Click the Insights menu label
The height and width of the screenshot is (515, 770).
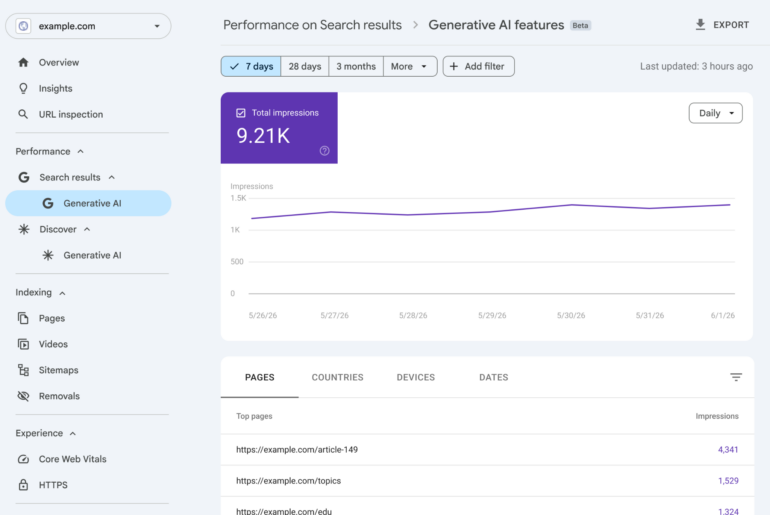55,88
